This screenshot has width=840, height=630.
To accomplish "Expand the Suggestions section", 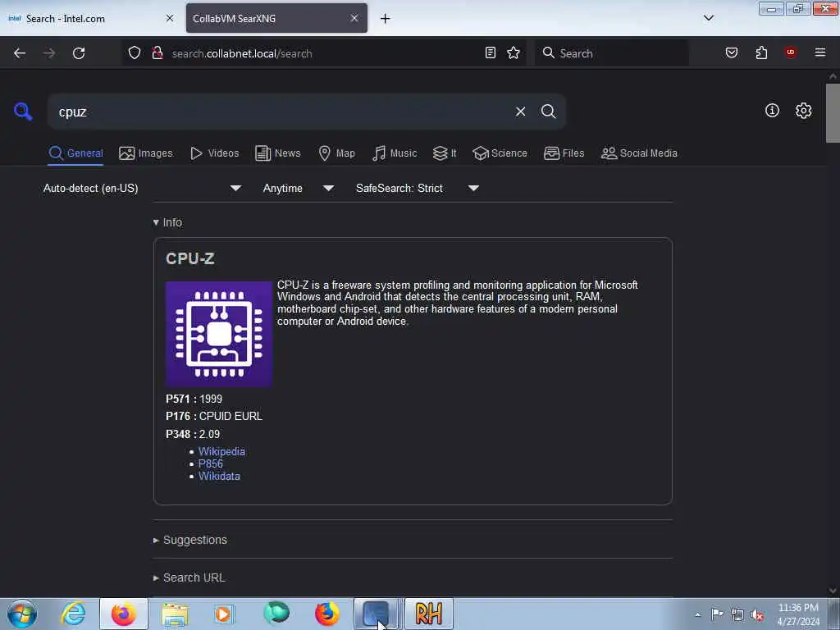I will (x=190, y=540).
